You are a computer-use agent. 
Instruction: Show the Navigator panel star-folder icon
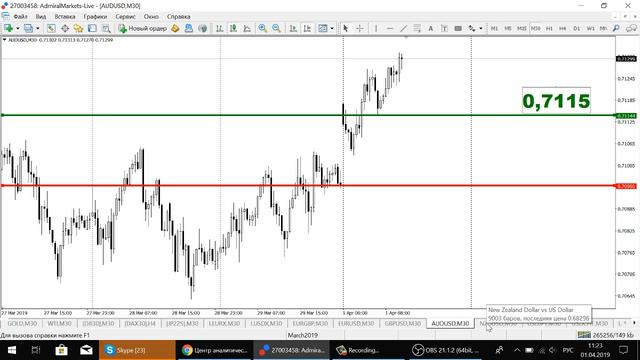pos(78,28)
